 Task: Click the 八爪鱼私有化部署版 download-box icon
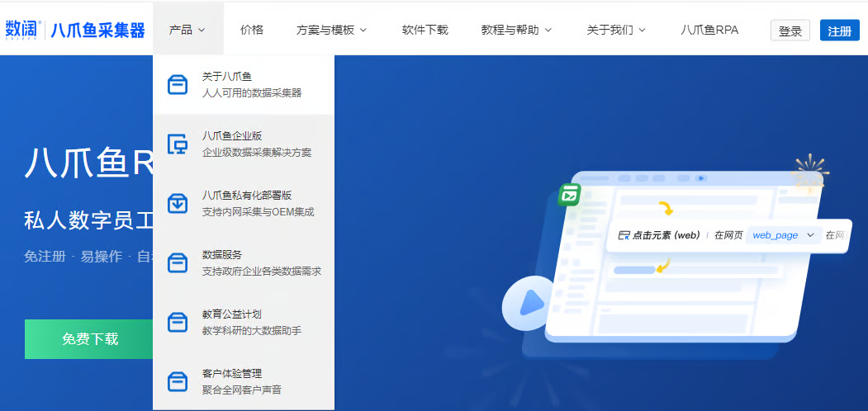point(178,204)
